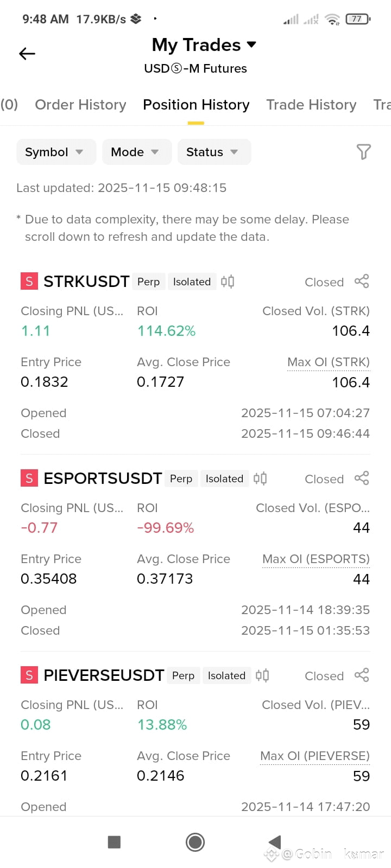
Task: Go back using the left arrow
Action: tap(27, 53)
